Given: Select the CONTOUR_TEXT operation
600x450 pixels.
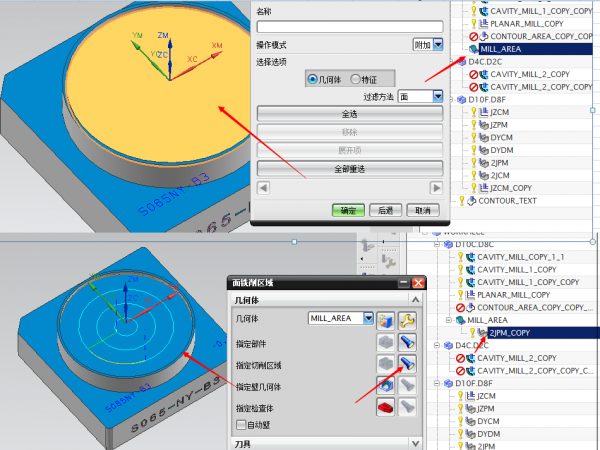Looking at the screenshot, I should (507, 201).
